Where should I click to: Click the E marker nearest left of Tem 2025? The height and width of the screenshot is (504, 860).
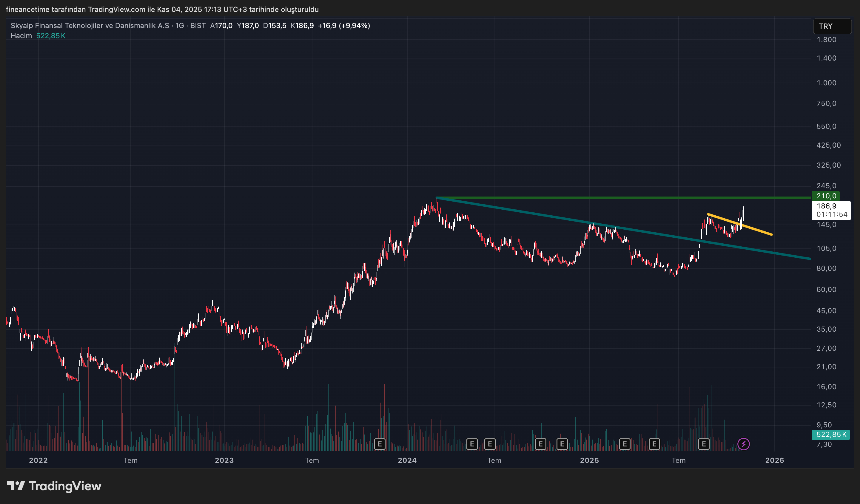click(654, 444)
